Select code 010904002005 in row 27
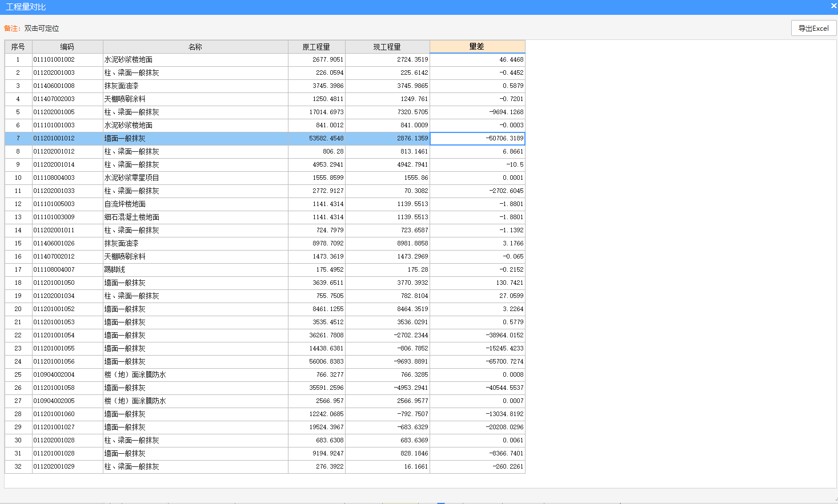 coord(67,401)
